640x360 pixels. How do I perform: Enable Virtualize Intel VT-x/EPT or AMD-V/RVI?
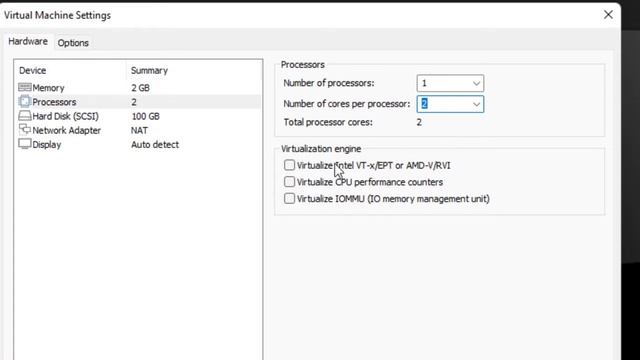click(x=289, y=165)
